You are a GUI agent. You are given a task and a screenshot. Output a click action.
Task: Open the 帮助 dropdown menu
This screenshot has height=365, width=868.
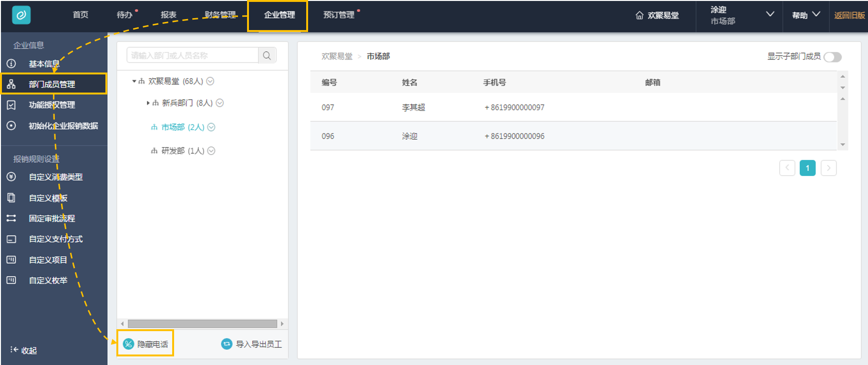[x=806, y=15]
